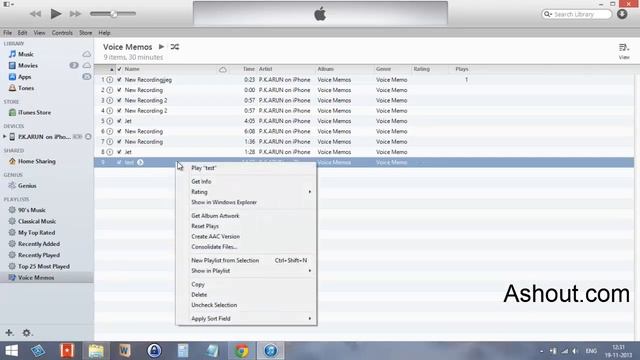
Task: Uncheck the row 4 New Recording 2 checkbox
Action: 119,111
